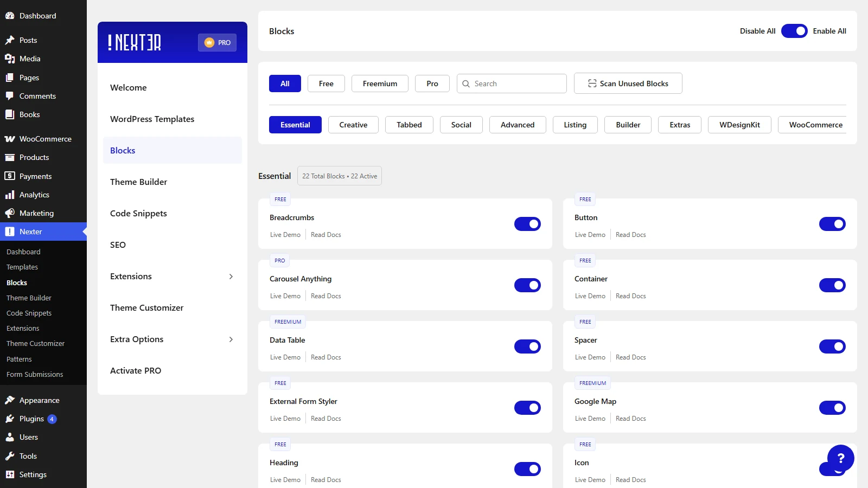Click the scan icon beside Scan Unused Blocks
868x488 pixels.
(592, 84)
